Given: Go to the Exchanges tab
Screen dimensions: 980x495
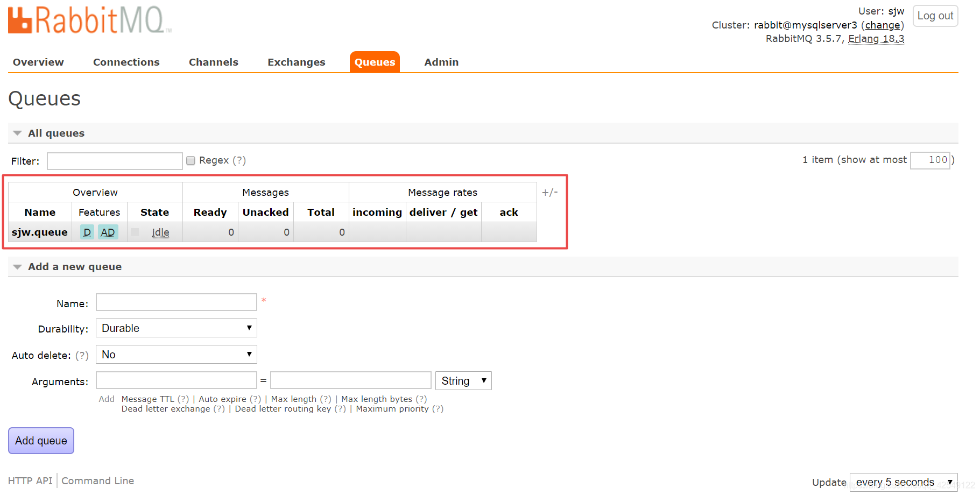Looking at the screenshot, I should (x=297, y=62).
